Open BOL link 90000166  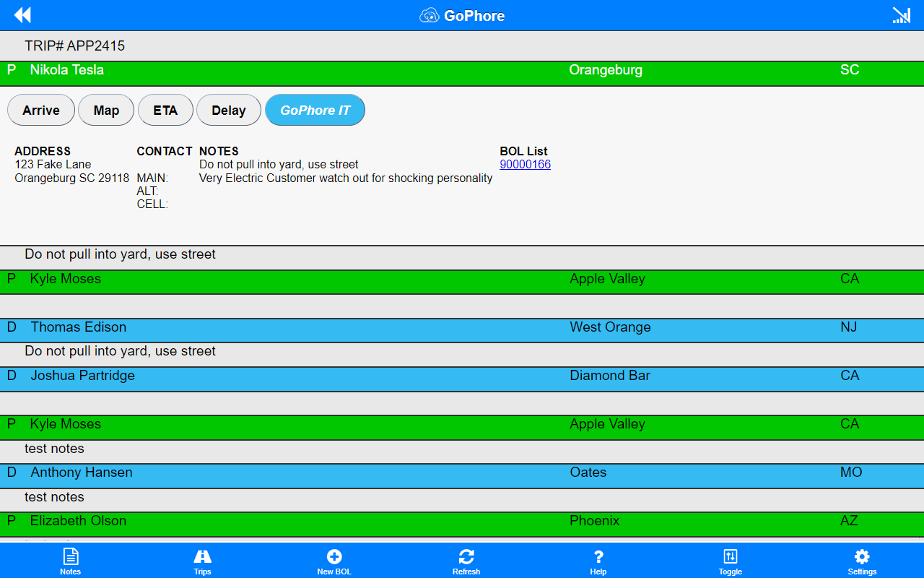pyautogui.click(x=526, y=165)
